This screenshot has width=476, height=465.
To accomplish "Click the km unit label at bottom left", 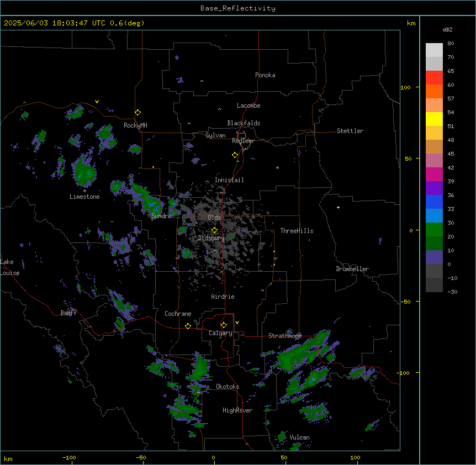I will (x=8, y=458).
